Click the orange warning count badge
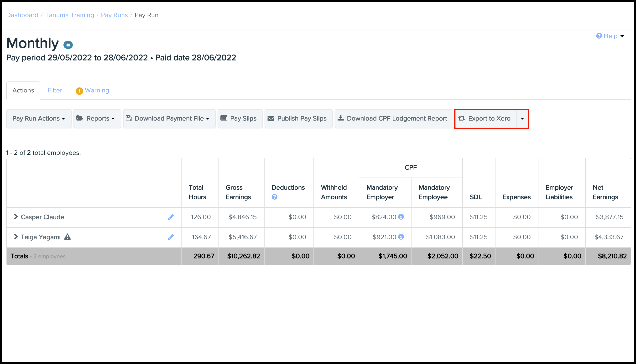Screen dimensions: 636x364 coord(79,91)
